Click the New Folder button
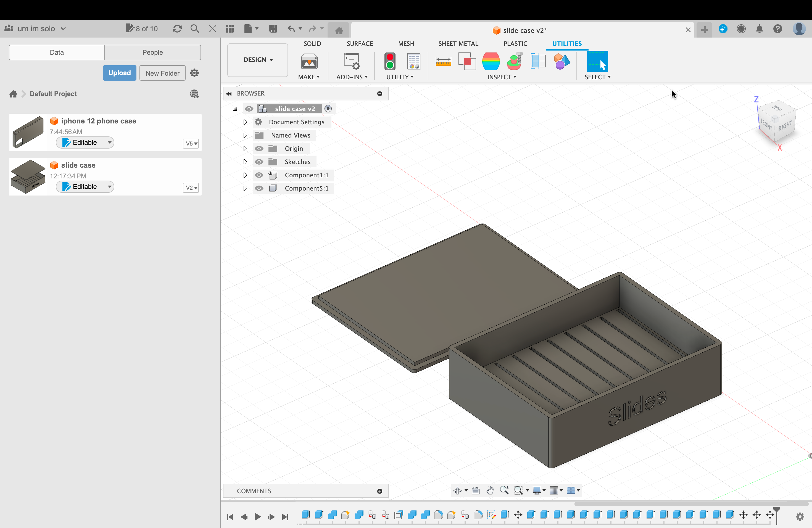Image resolution: width=812 pixels, height=528 pixels. coord(162,73)
